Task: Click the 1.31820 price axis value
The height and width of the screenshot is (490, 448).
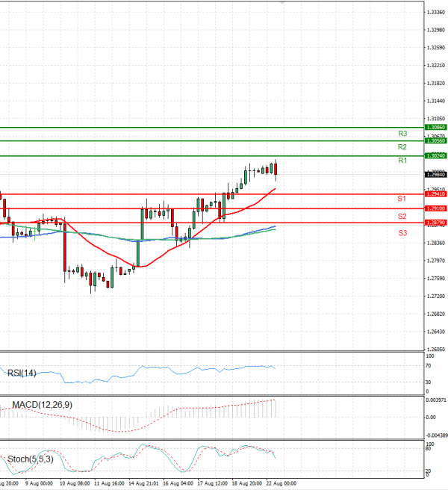Action: point(436,84)
